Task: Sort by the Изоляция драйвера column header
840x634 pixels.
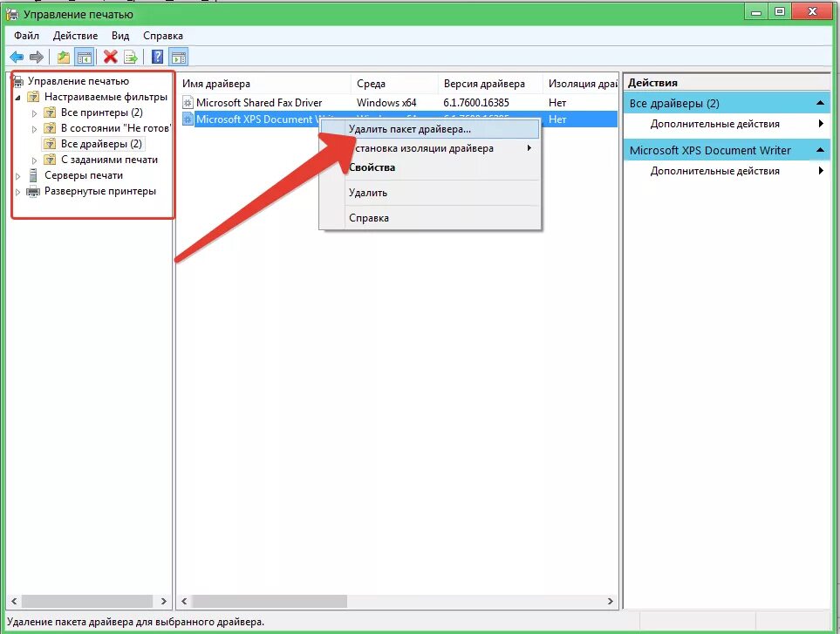Action: click(x=580, y=84)
